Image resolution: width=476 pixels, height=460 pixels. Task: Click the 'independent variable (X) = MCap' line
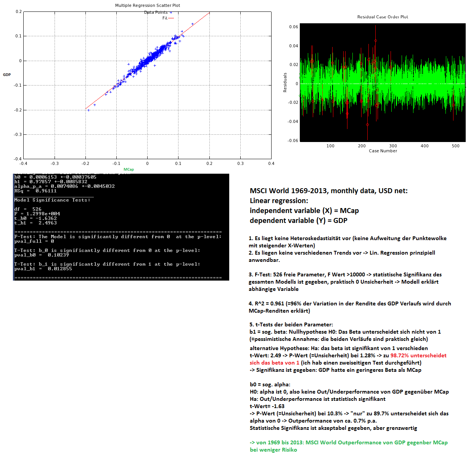tap(304, 211)
